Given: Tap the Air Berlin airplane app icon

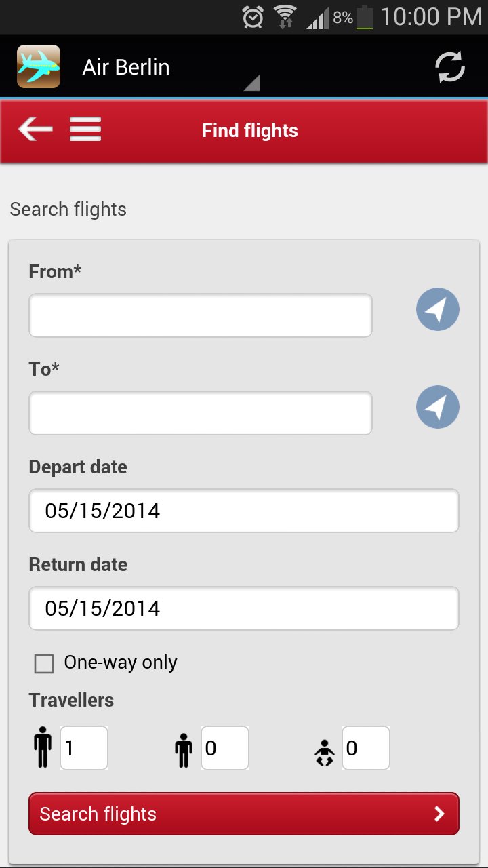Looking at the screenshot, I should (39, 66).
